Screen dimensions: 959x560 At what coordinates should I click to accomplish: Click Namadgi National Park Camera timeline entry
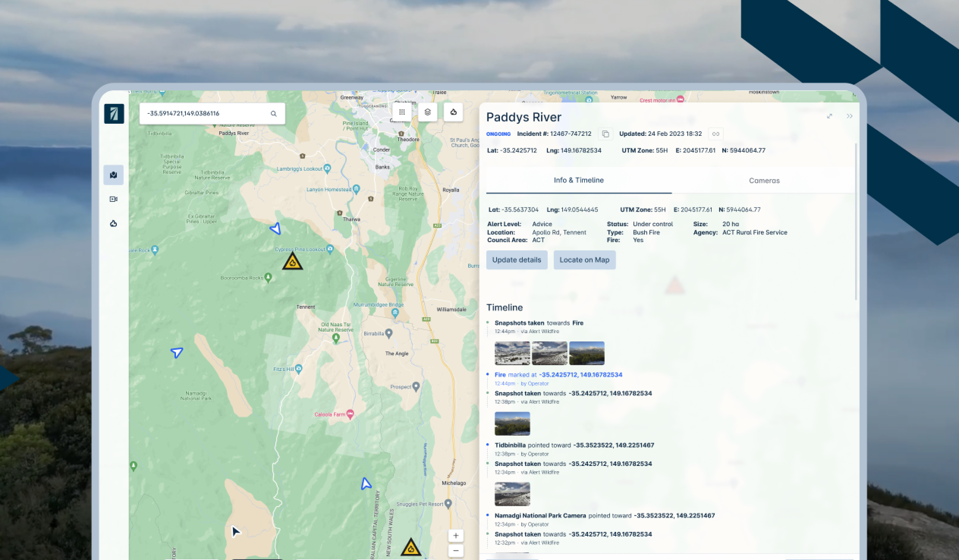(x=605, y=516)
